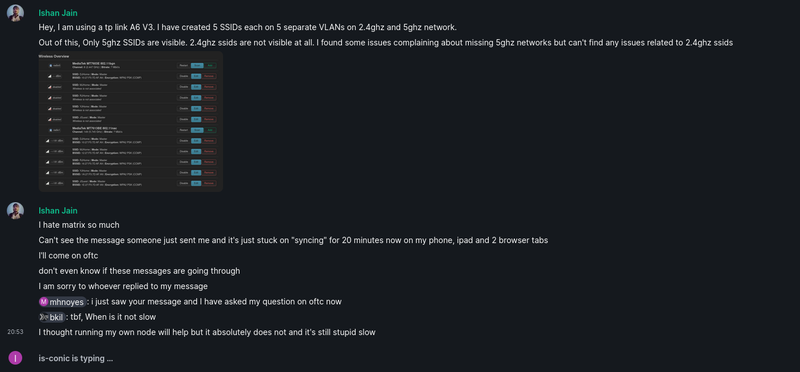Select the message about tp link A6 V3

[248, 28]
